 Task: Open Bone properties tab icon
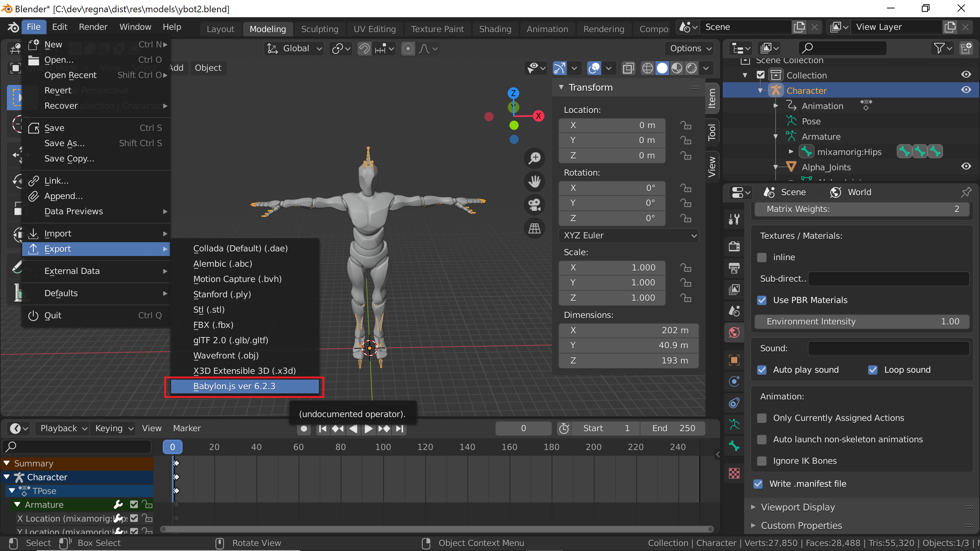[734, 445]
